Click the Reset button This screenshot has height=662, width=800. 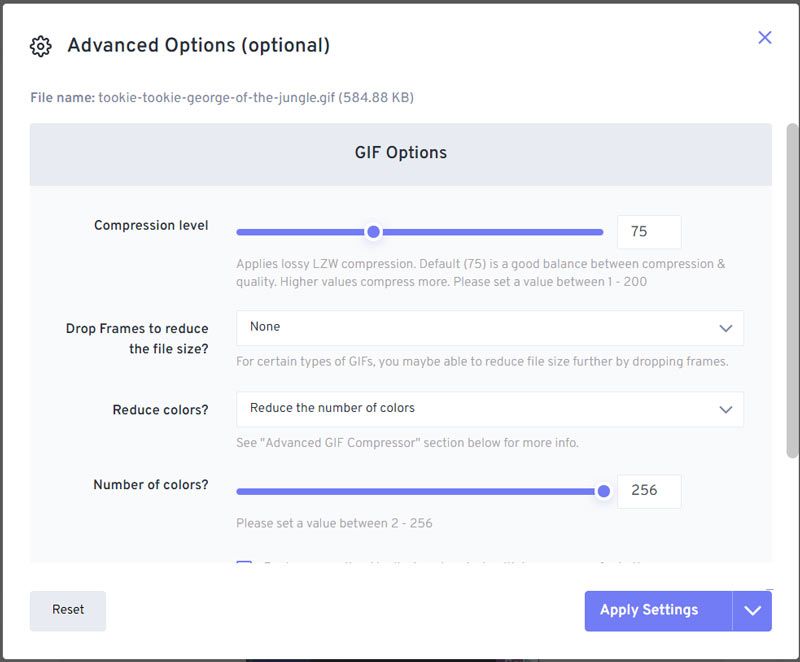[x=68, y=610]
